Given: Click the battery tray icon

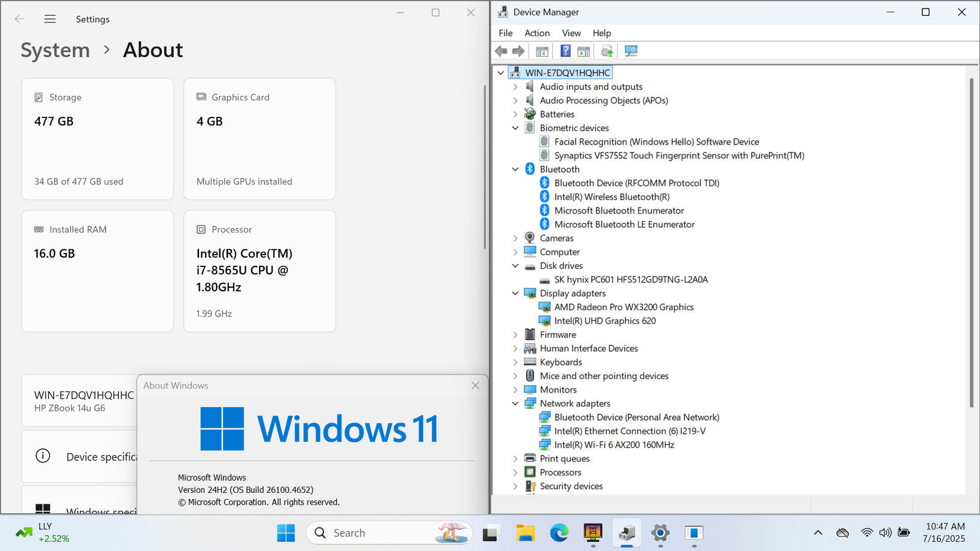Looking at the screenshot, I should pyautogui.click(x=903, y=533).
